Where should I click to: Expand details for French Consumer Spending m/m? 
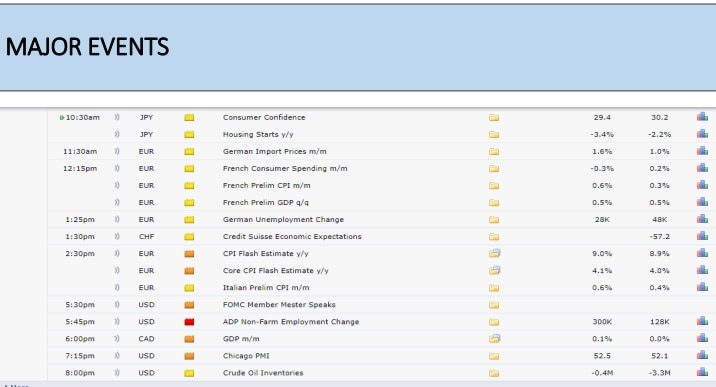(494, 169)
